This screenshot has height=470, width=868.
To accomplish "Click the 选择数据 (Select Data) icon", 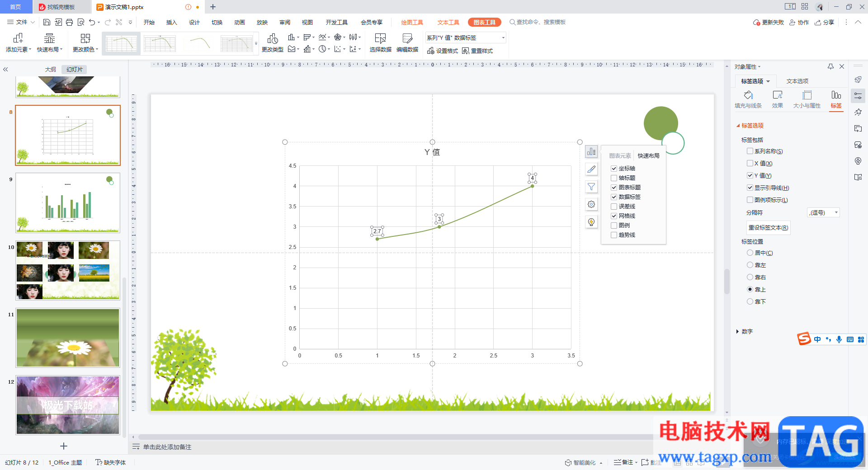I will click(380, 43).
